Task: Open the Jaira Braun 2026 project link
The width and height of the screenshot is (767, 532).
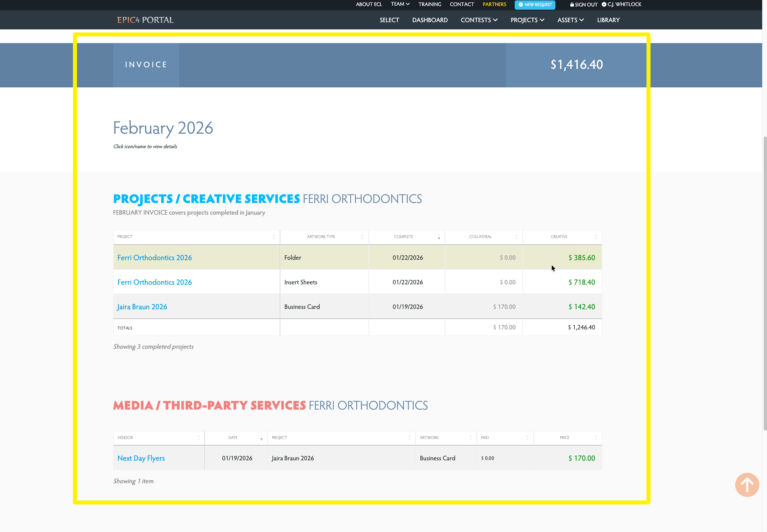Action: tap(142, 307)
